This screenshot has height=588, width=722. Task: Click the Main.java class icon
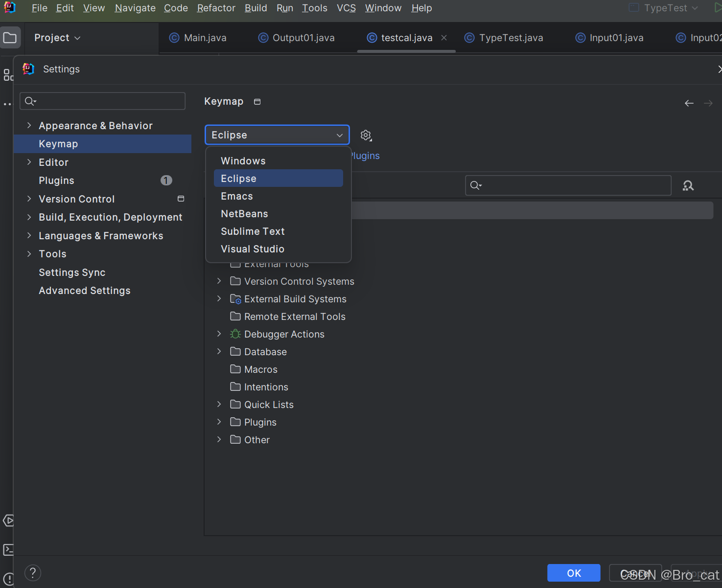[174, 38]
